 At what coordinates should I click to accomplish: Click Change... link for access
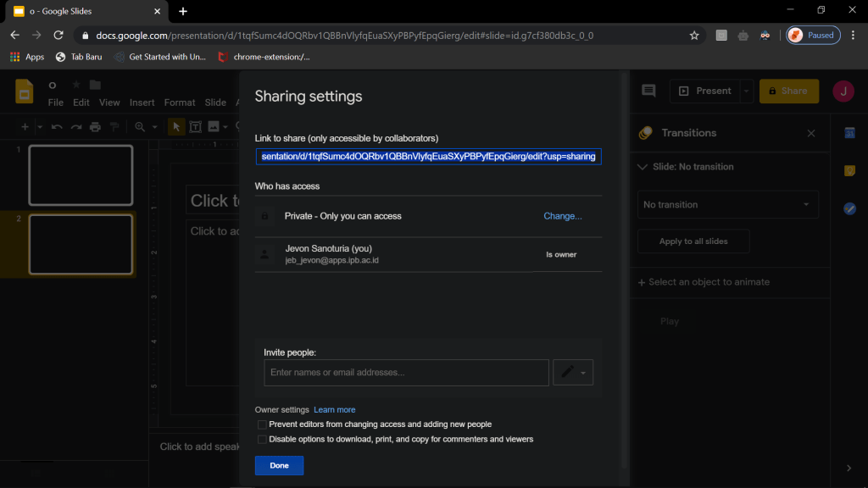click(x=563, y=216)
